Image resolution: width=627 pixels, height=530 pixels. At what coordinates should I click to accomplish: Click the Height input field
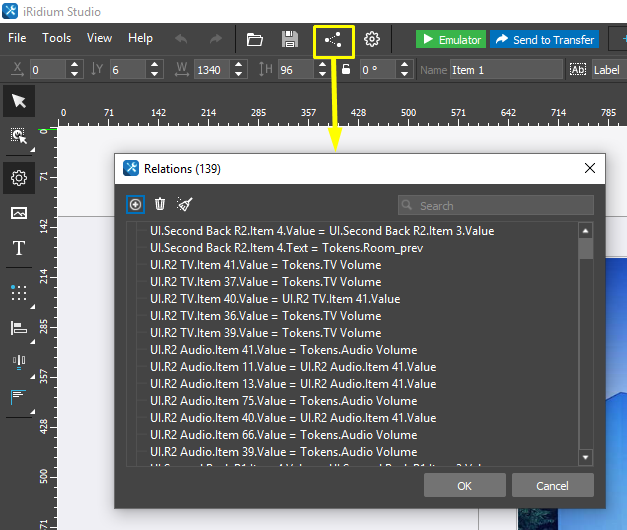pos(296,70)
